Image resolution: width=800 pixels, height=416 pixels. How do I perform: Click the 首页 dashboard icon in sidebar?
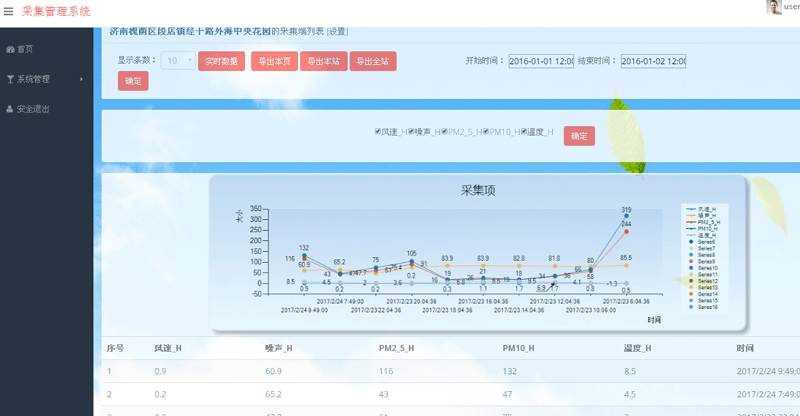click(x=10, y=49)
